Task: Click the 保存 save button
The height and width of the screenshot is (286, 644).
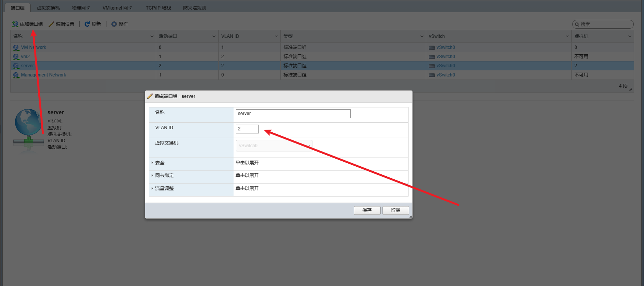Action: pos(367,210)
